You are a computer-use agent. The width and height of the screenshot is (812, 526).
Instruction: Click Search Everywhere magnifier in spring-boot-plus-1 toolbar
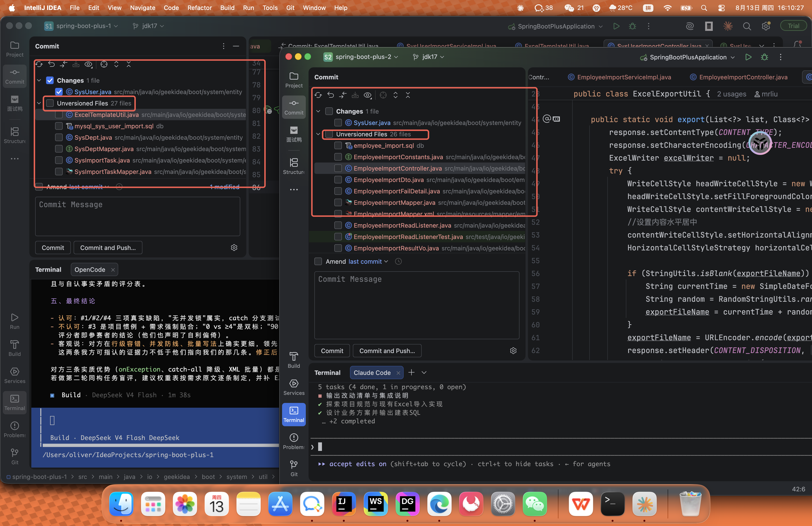[x=747, y=26]
